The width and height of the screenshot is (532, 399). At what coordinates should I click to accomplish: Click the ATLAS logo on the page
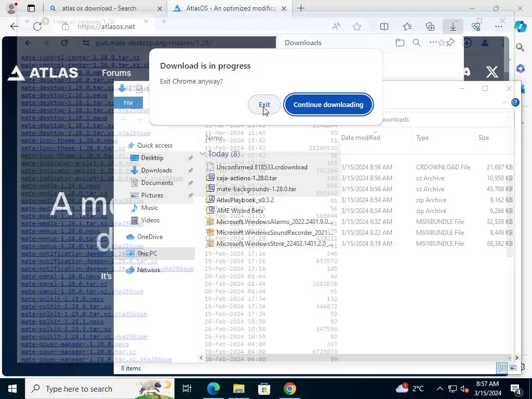(x=43, y=73)
